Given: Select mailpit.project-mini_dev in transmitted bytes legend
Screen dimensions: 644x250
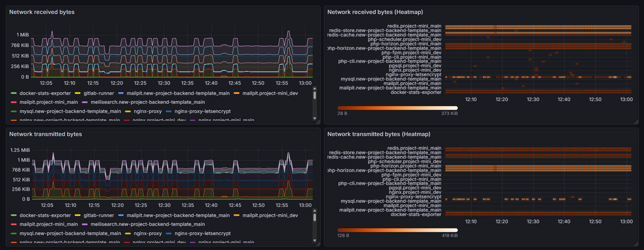Looking at the screenshot, I should (x=270, y=215).
